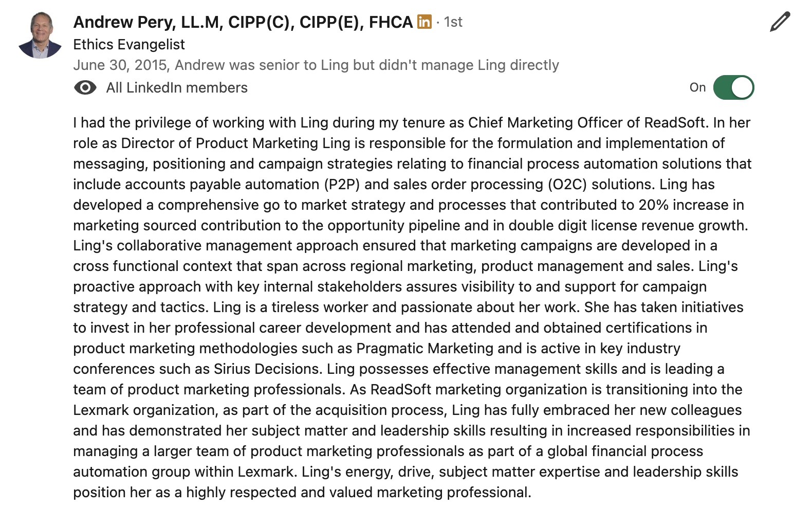
Task: Click the "20%" figure in recommendation
Action: [x=654, y=205]
